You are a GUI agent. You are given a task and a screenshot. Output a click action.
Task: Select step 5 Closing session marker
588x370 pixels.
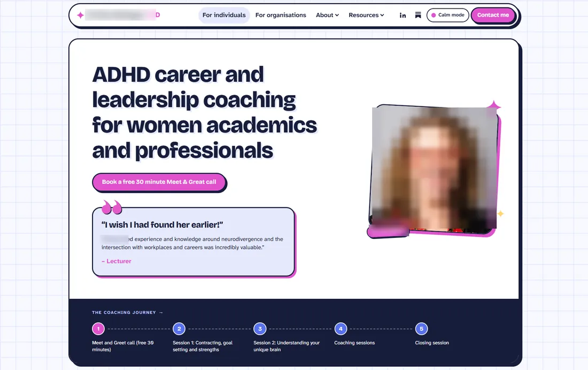point(421,329)
